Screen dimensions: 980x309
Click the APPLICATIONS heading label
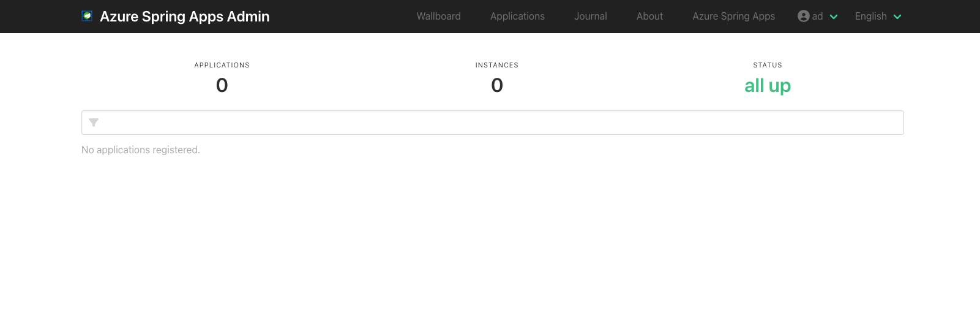tap(222, 65)
